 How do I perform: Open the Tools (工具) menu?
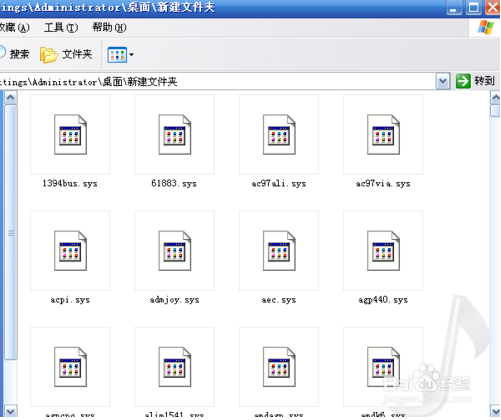[x=61, y=28]
